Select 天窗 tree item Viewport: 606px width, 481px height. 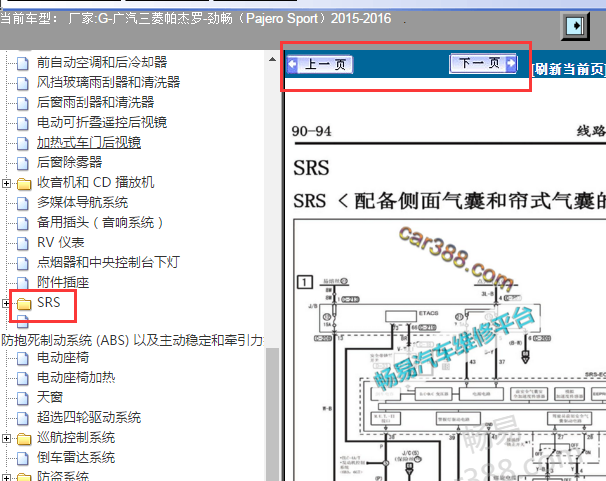point(50,398)
